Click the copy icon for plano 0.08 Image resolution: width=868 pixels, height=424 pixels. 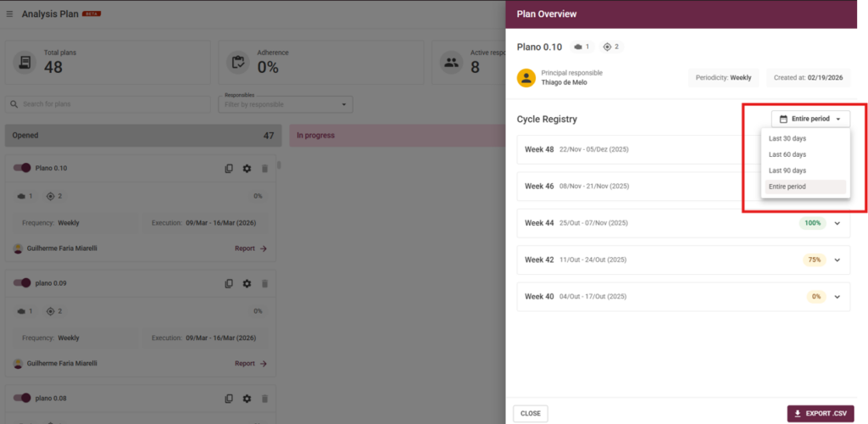point(229,399)
